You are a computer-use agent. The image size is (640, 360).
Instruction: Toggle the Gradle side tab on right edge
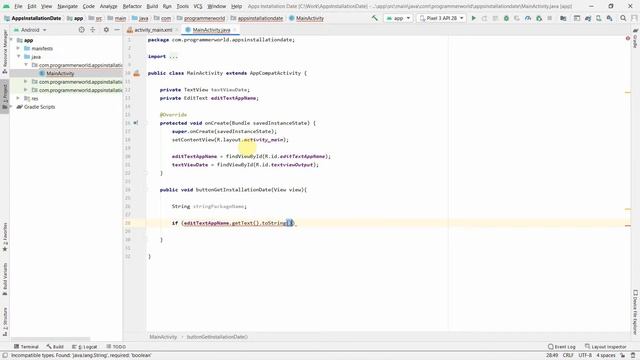coord(635,39)
